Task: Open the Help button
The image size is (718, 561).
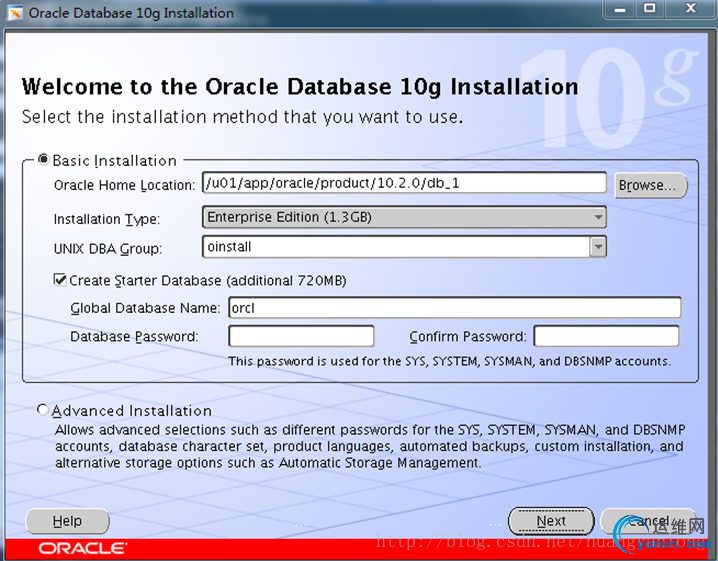Action: [67, 521]
